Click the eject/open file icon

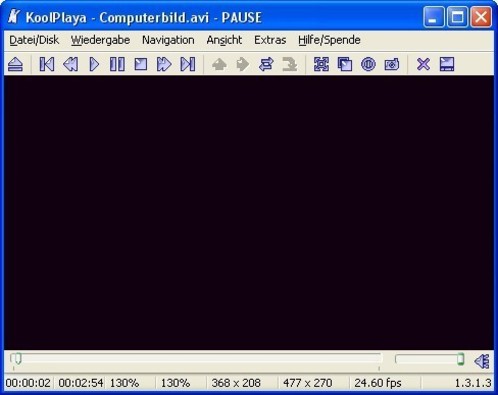pos(15,64)
